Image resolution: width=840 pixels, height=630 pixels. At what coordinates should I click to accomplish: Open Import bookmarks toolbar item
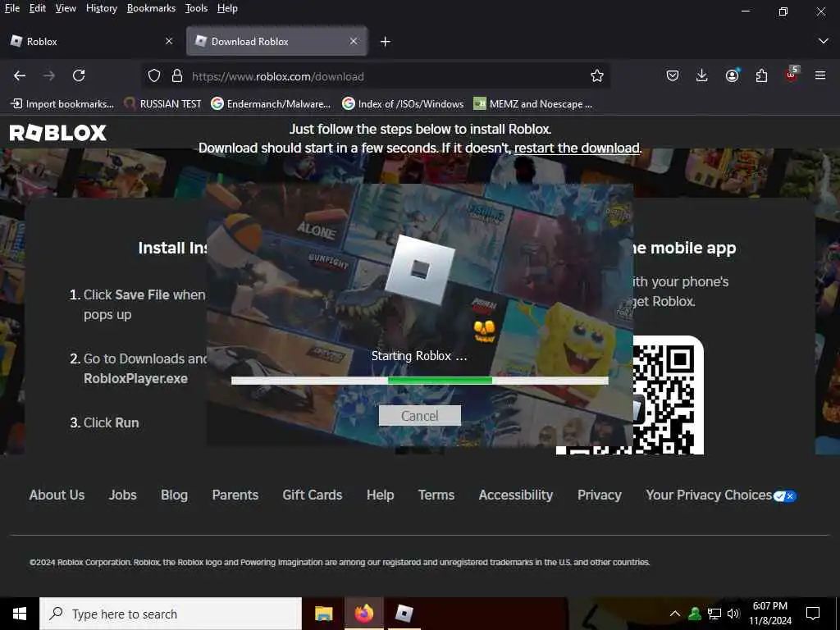pos(62,104)
